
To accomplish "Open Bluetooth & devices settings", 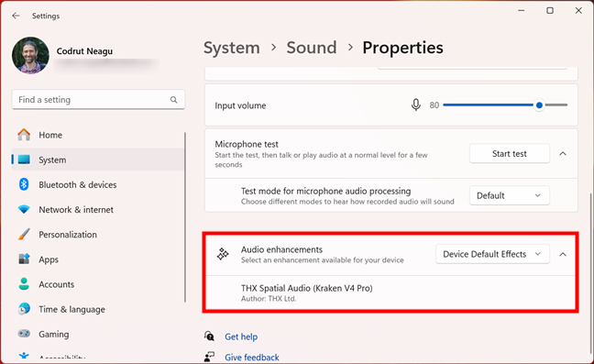I will click(97, 185).
